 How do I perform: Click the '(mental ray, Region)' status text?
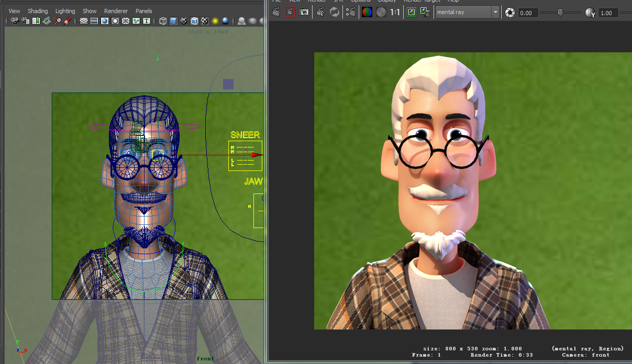click(588, 348)
